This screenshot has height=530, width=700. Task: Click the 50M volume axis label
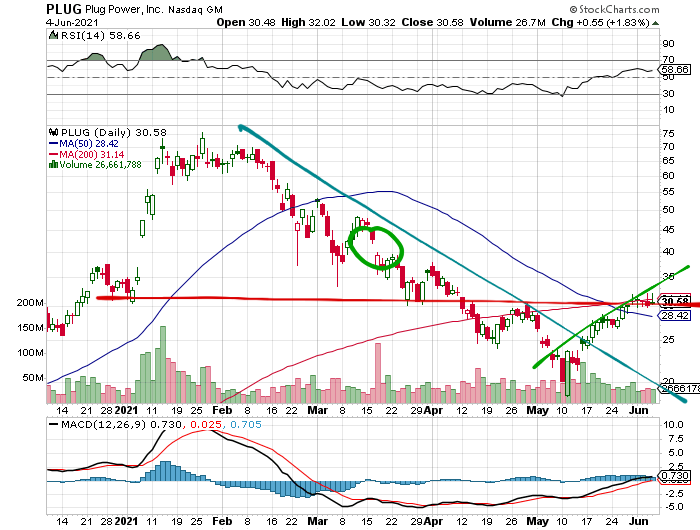tap(33, 378)
